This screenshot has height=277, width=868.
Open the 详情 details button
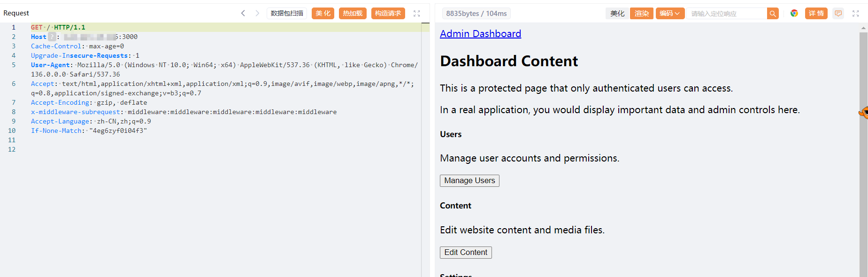(816, 14)
